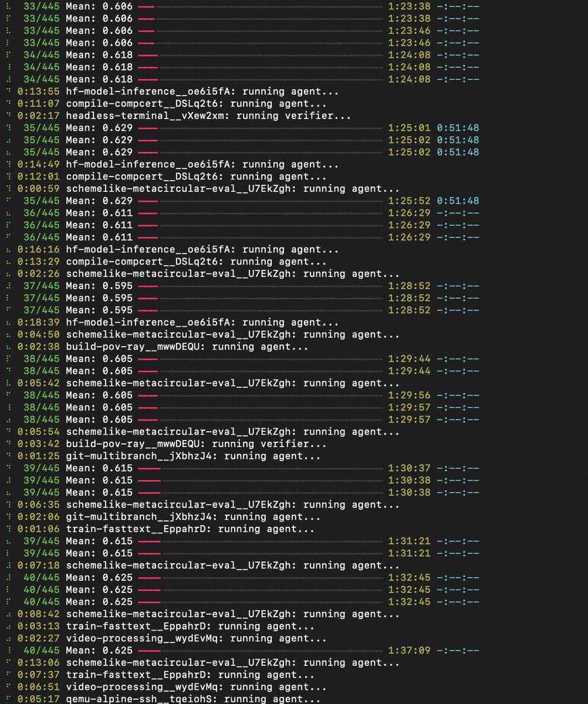Select the schemelike-metacircular-eval row timed 0:02:26

(x=203, y=273)
